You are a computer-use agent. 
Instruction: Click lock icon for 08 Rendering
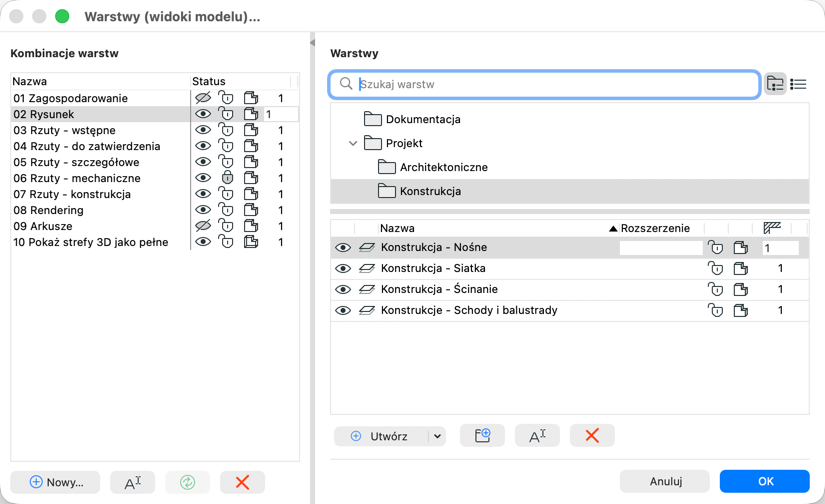[x=226, y=210]
